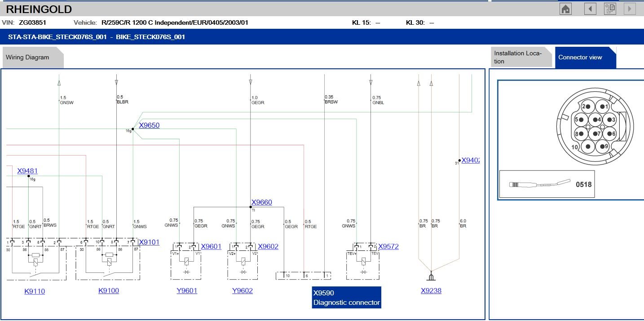Open the K9110 relay link

(x=35, y=291)
